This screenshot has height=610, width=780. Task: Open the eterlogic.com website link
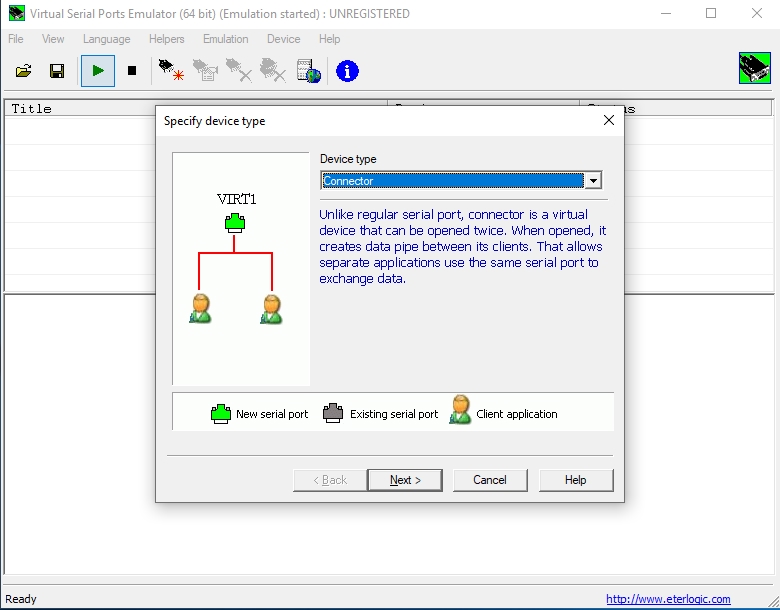668,599
